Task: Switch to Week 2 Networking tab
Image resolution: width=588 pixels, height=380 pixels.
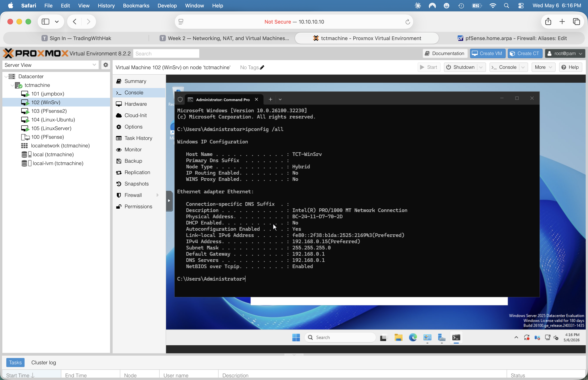Action: 224,38
